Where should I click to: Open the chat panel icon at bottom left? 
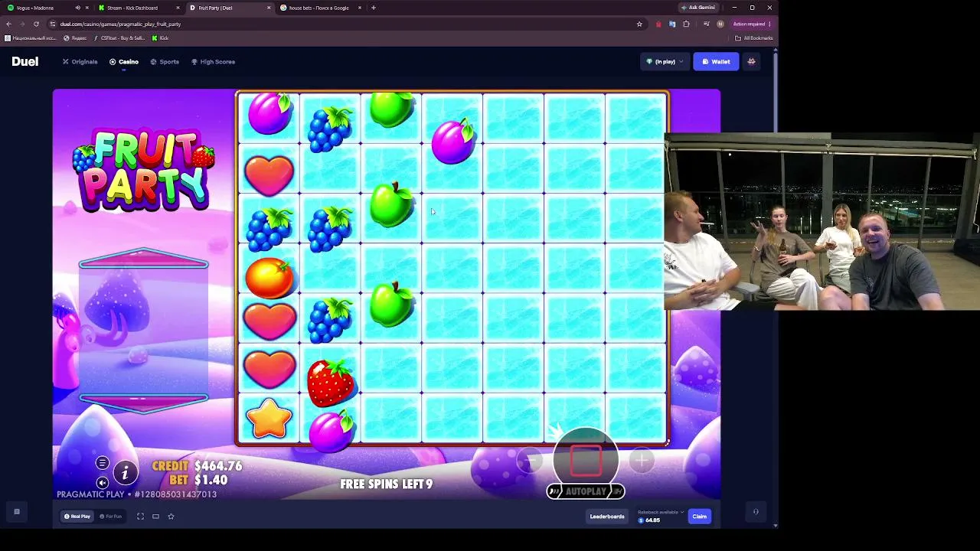point(17,512)
